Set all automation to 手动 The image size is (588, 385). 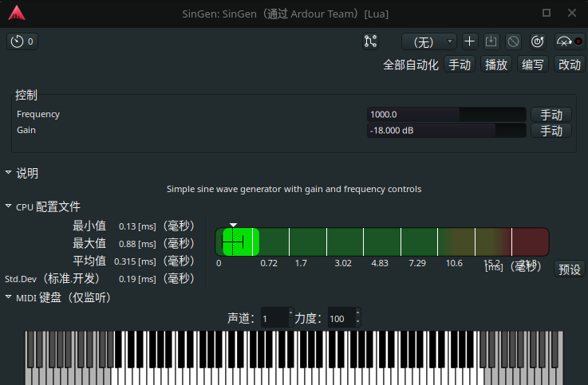tap(460, 65)
